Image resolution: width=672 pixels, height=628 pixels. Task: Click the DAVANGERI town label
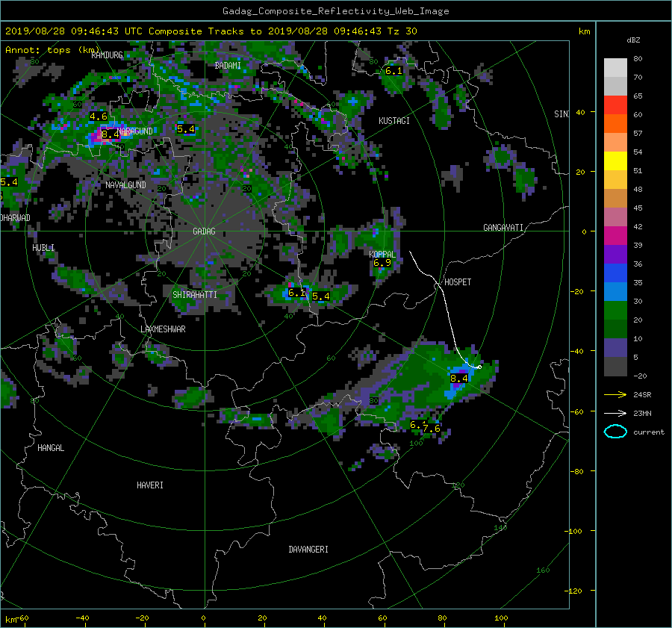pyautogui.click(x=308, y=550)
